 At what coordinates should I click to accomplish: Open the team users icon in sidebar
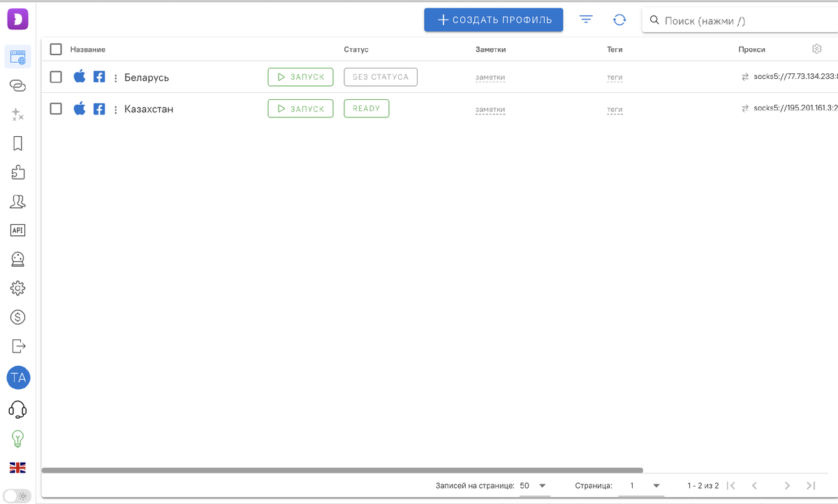click(17, 202)
